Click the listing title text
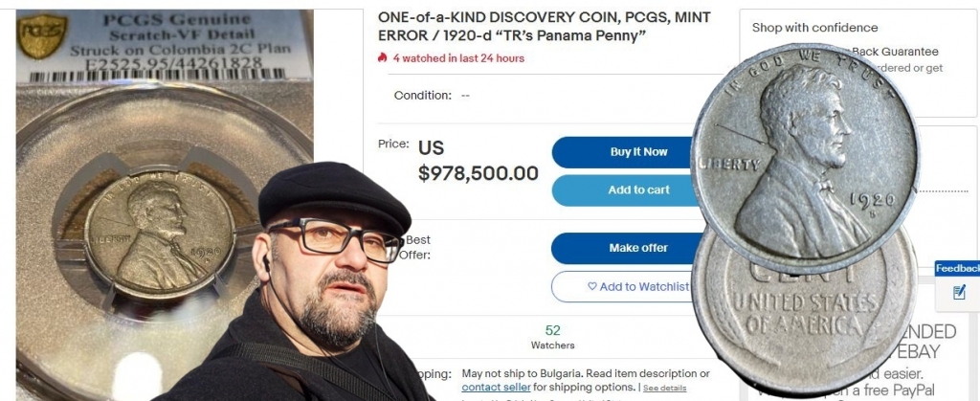This screenshot has width=980, height=401. pyautogui.click(x=544, y=27)
